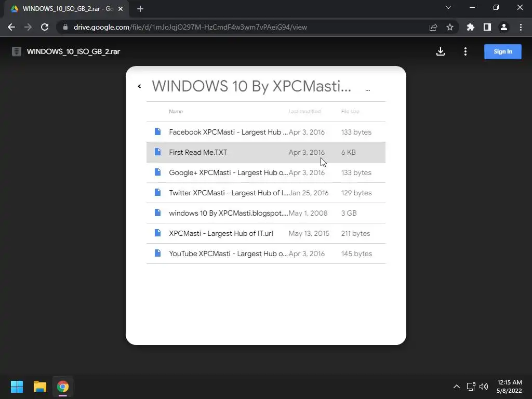The height and width of the screenshot is (399, 532).
Task: Select the Facebook XPCMasti file icon
Action: pyautogui.click(x=157, y=131)
